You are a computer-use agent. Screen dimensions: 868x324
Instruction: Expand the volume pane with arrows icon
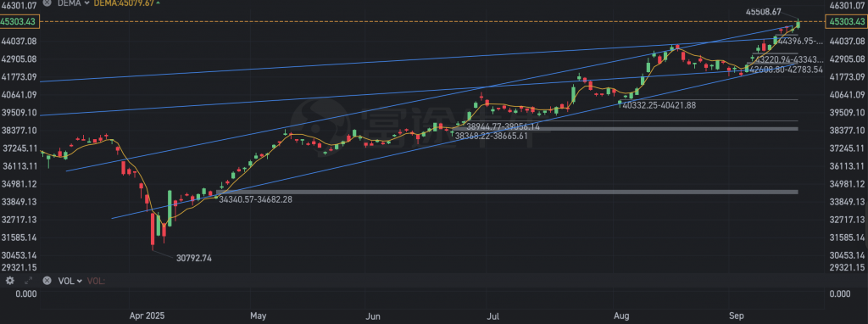(28, 281)
